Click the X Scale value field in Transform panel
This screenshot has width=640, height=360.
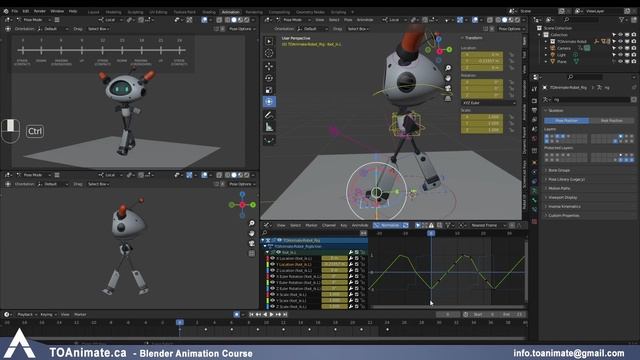[482, 117]
